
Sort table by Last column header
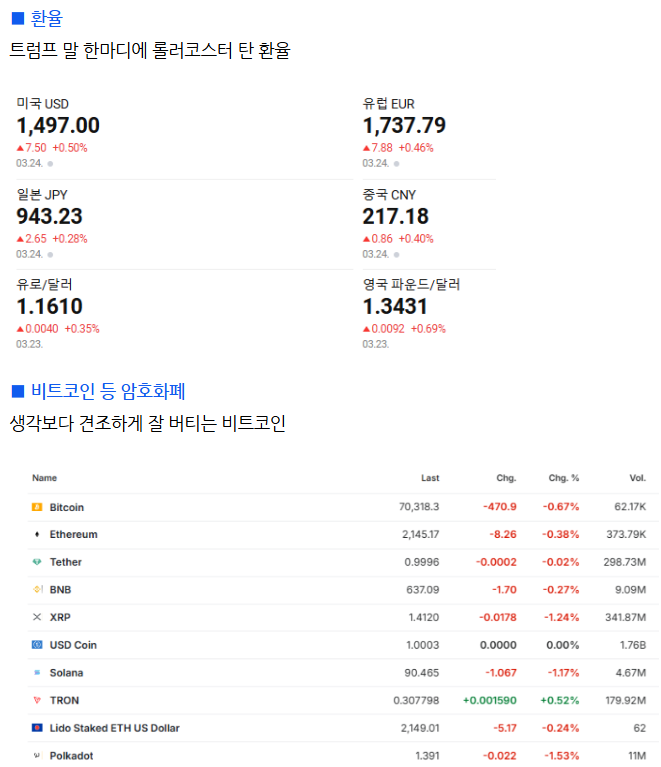point(429,478)
